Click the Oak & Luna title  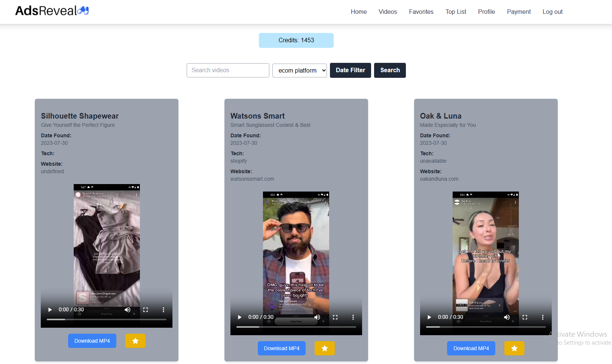click(x=441, y=116)
